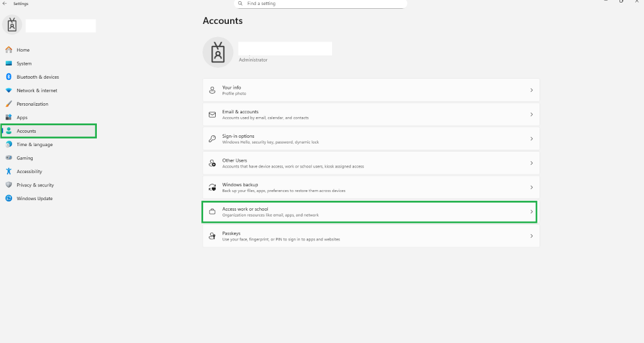Select Personalization in sidebar
The height and width of the screenshot is (343, 644).
(x=48, y=104)
